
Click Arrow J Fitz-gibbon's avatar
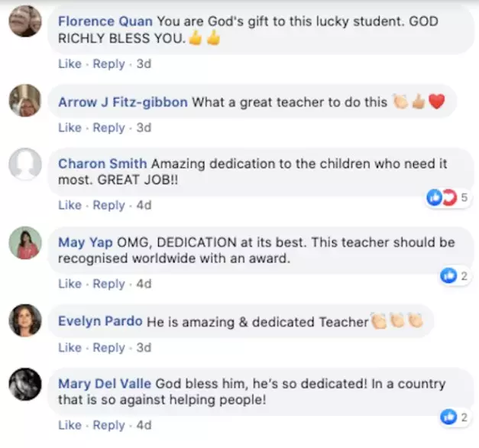click(x=25, y=101)
